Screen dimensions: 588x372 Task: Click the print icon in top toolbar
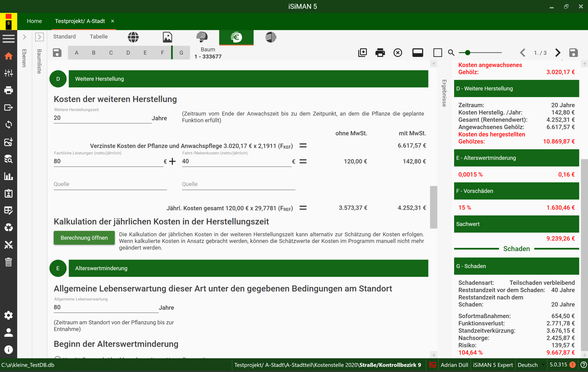(380, 53)
